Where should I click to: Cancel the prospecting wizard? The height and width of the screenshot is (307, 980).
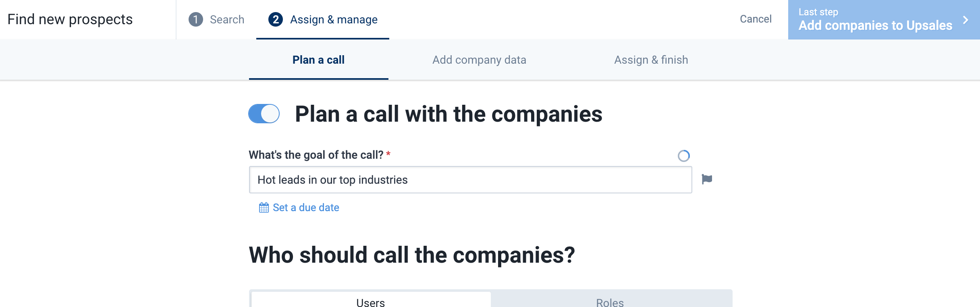point(756,19)
